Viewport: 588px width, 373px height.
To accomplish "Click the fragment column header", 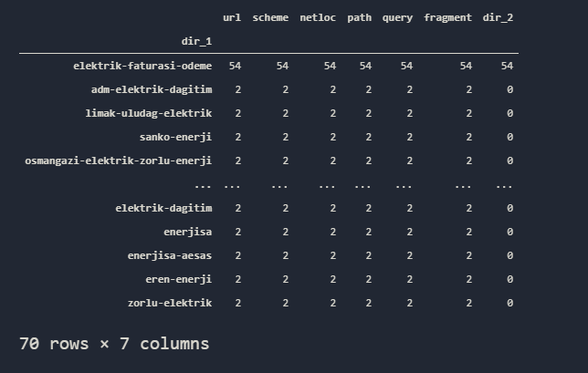I will 447,17.
